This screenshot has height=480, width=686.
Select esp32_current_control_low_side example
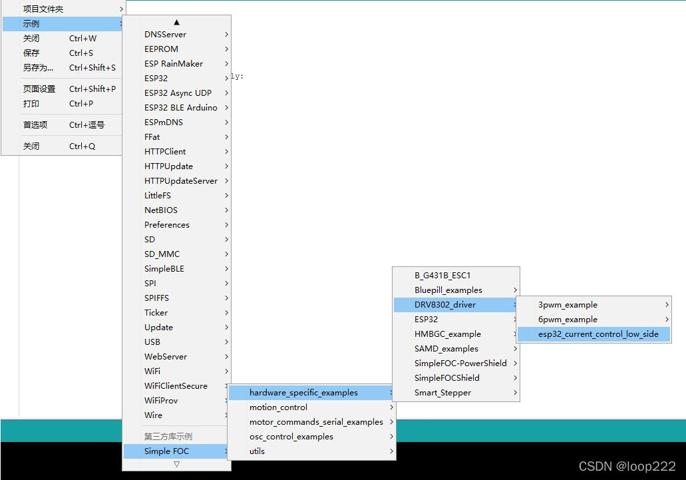pyautogui.click(x=594, y=334)
